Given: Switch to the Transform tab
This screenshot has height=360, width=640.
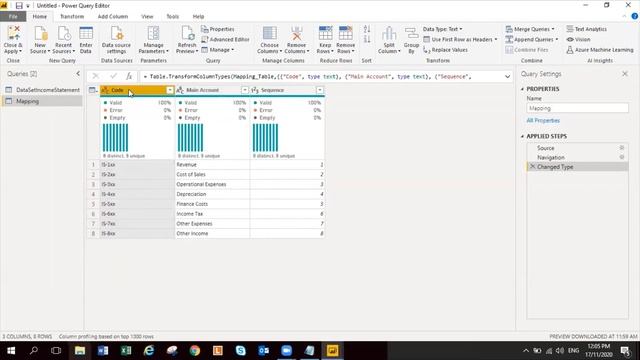Looking at the screenshot, I should point(72,17).
